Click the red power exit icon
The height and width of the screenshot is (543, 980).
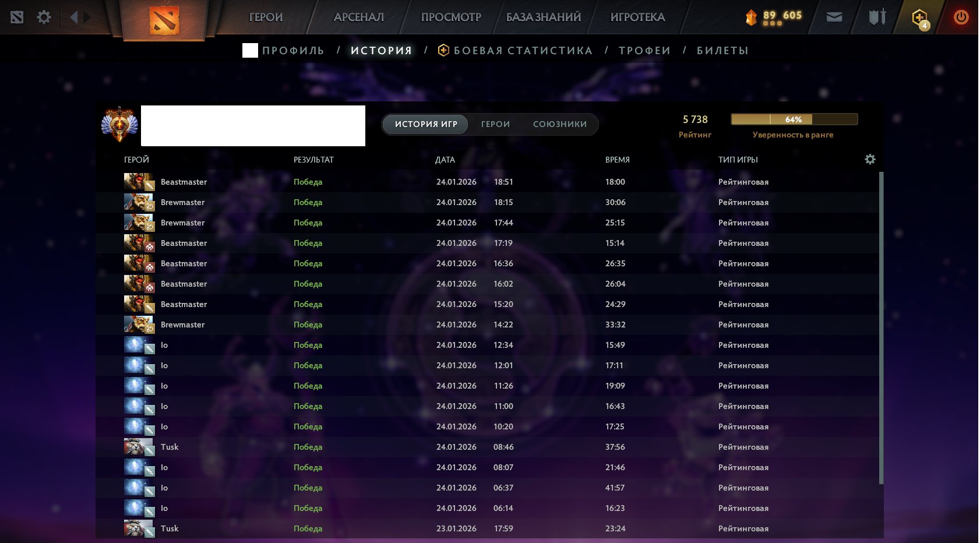click(961, 17)
